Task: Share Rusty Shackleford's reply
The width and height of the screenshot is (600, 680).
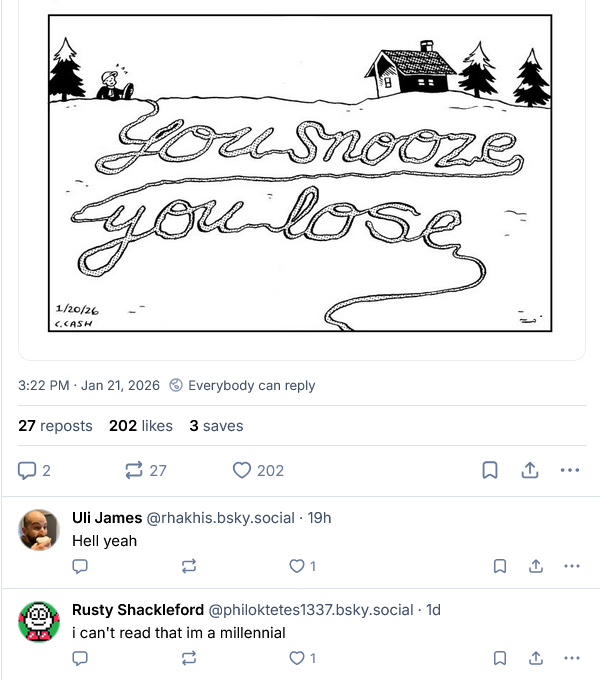Action: (535, 658)
